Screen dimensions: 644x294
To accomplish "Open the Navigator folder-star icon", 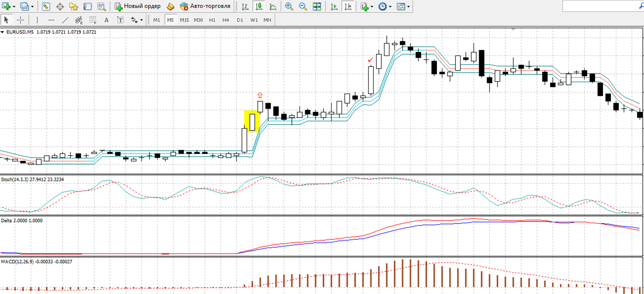I will (x=74, y=6).
